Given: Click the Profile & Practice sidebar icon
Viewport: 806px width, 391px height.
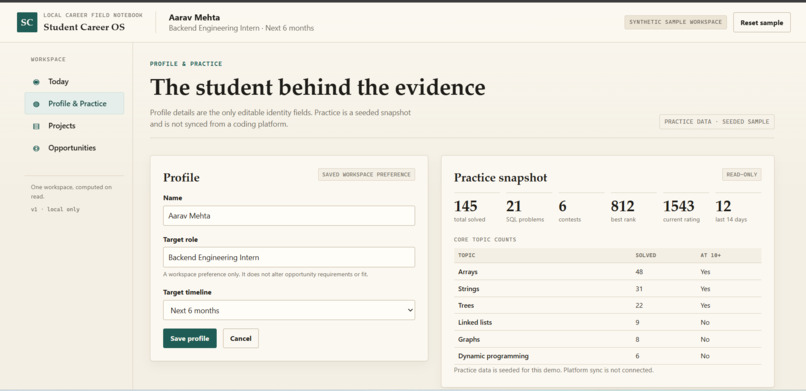Looking at the screenshot, I should [36, 104].
